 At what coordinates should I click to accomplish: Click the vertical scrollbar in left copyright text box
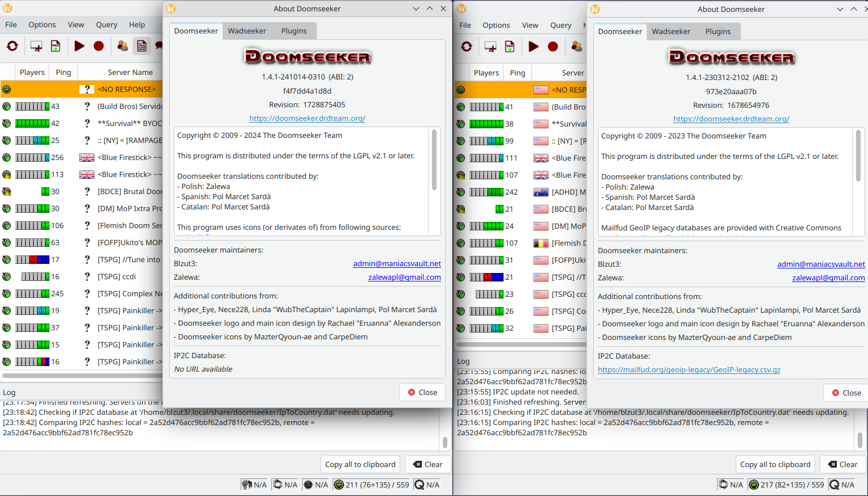[x=434, y=160]
